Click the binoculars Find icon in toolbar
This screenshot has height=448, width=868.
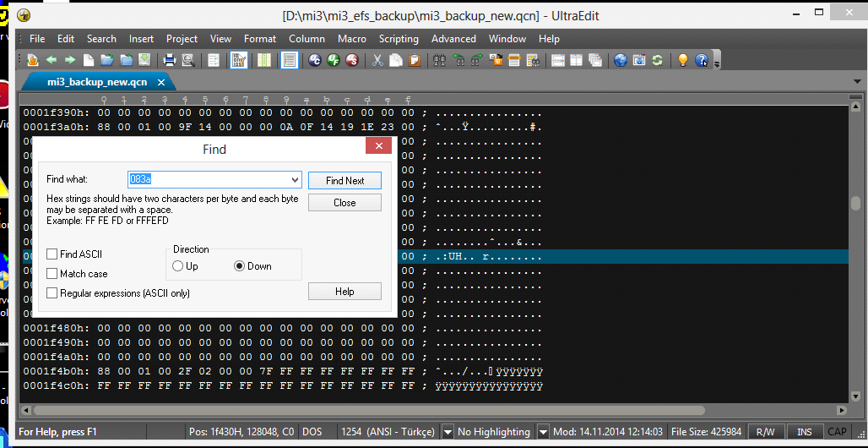coord(439,60)
